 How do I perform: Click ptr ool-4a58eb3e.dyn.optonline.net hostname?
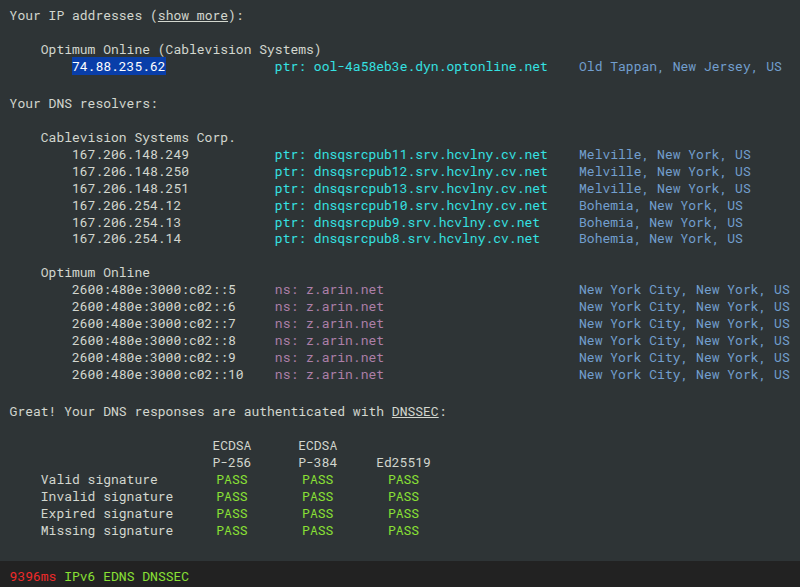[x=411, y=67]
